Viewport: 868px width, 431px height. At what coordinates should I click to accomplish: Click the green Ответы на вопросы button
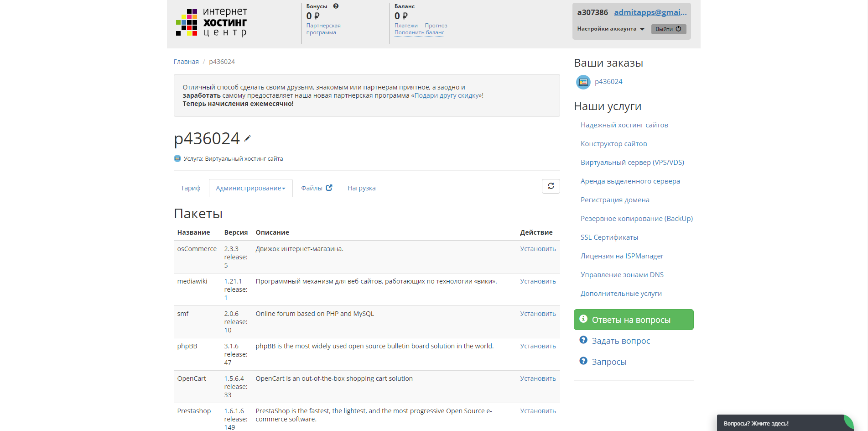point(634,320)
